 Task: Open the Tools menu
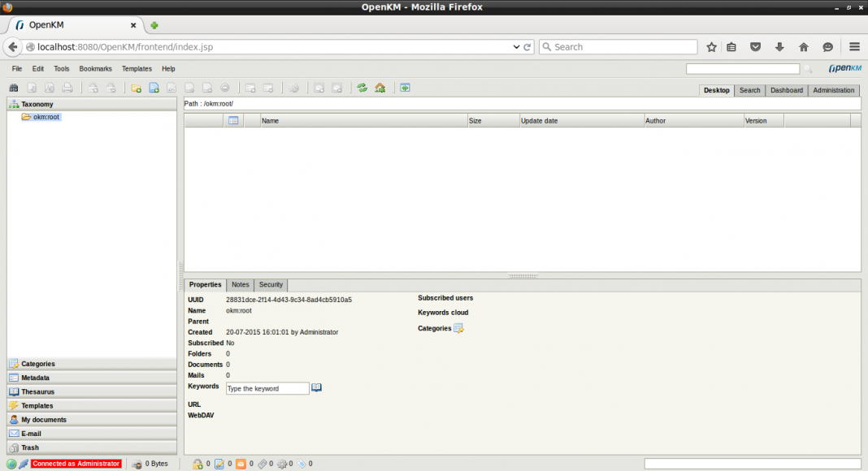[x=62, y=69]
